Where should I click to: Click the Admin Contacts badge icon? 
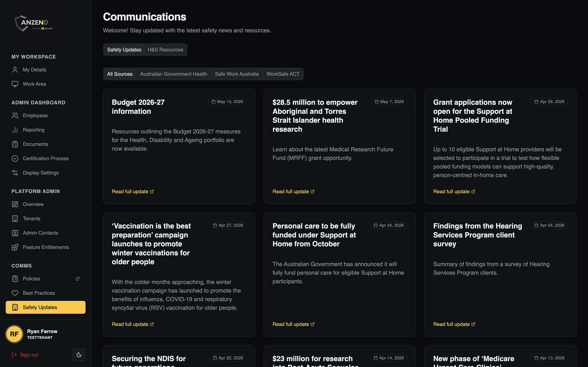tap(15, 233)
